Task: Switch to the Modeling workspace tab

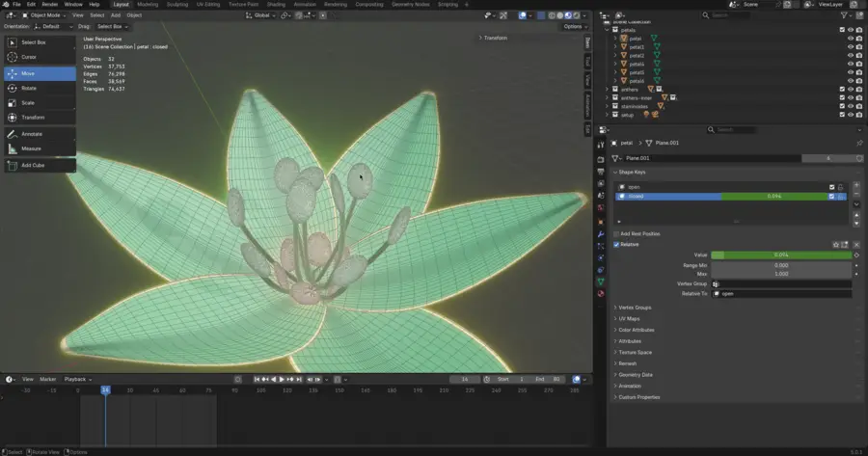Action: (x=148, y=5)
